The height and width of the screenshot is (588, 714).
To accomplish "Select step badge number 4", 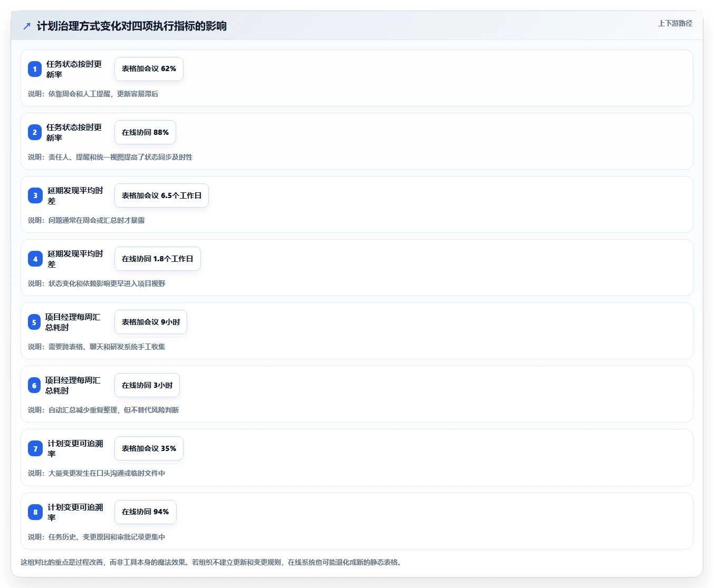I will click(35, 259).
